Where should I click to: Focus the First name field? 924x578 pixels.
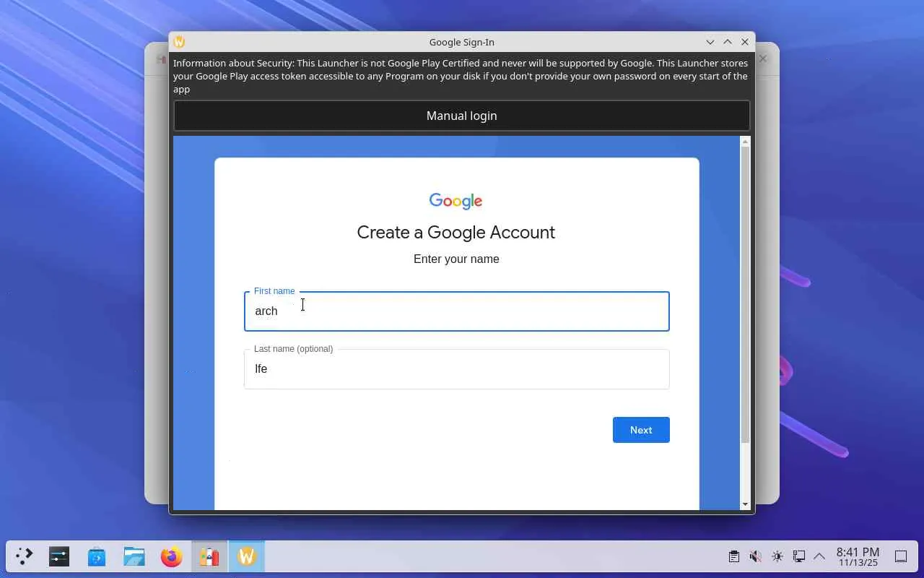pyautogui.click(x=456, y=311)
